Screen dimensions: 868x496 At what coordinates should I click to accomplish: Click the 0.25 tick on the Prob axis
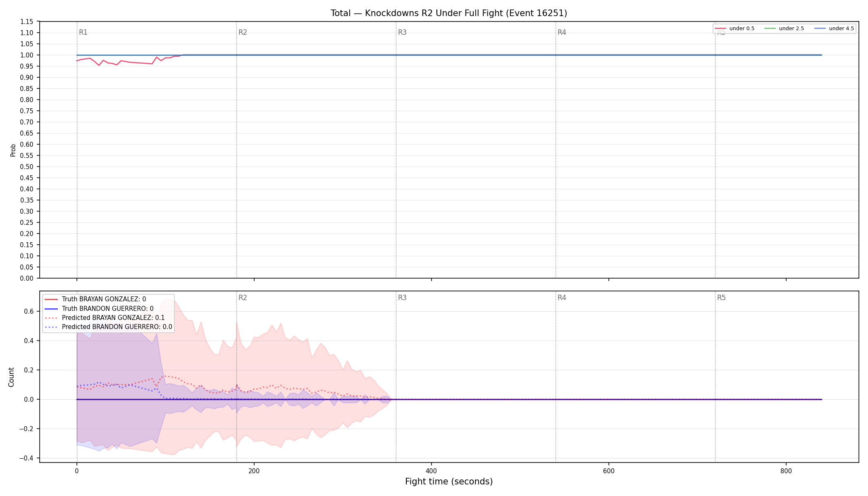tap(27, 222)
